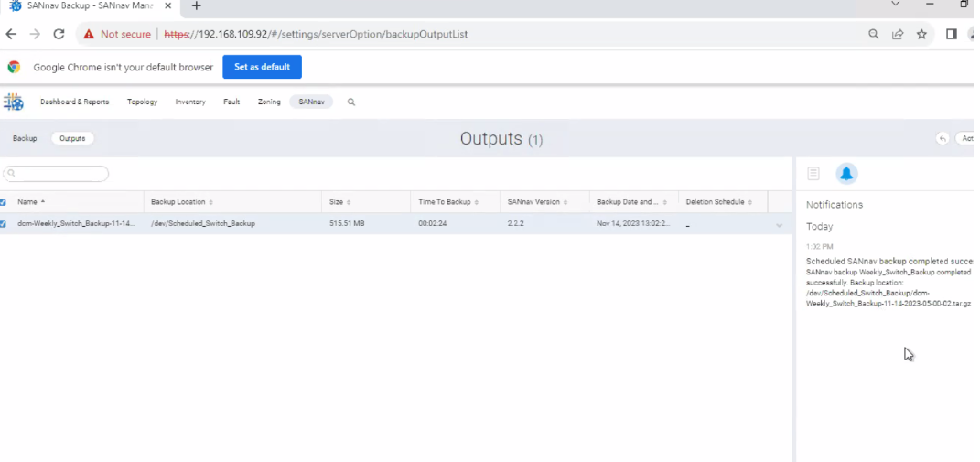Switch to the Backup tab
980x462 pixels.
tap(25, 138)
